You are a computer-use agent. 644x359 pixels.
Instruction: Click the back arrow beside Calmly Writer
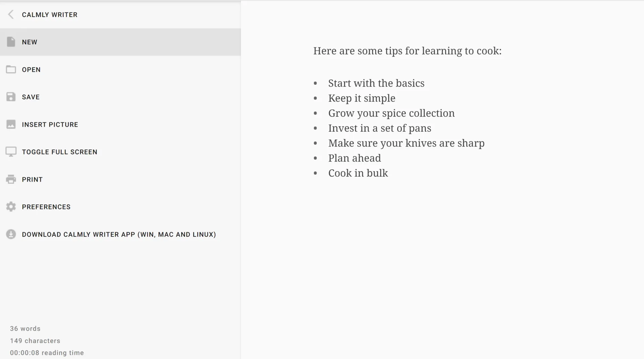(x=11, y=14)
